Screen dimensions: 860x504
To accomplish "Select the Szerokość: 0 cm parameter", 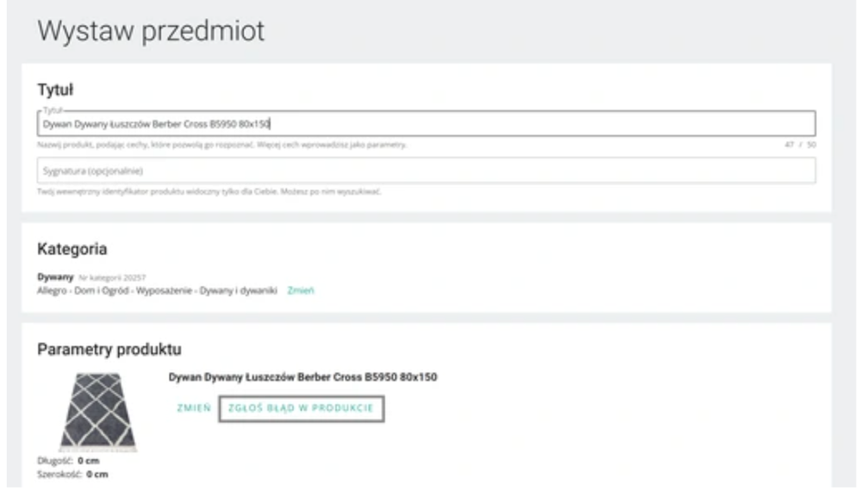I will [73, 474].
